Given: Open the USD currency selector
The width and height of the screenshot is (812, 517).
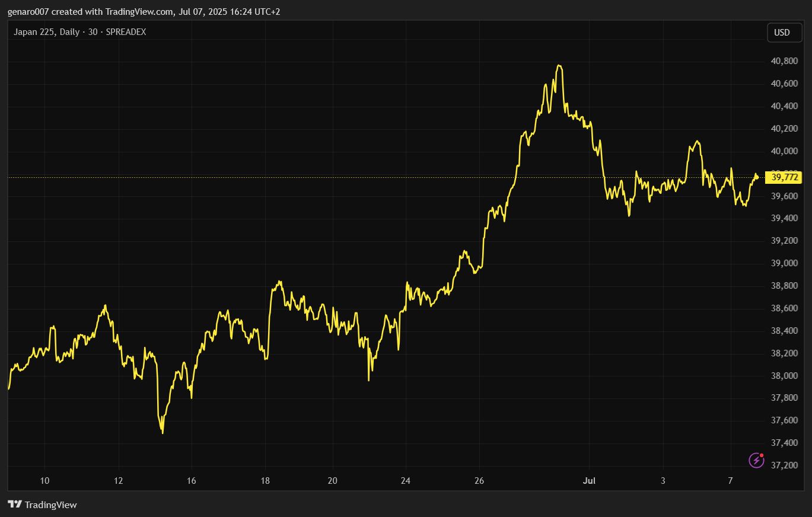Looking at the screenshot, I should [x=784, y=33].
